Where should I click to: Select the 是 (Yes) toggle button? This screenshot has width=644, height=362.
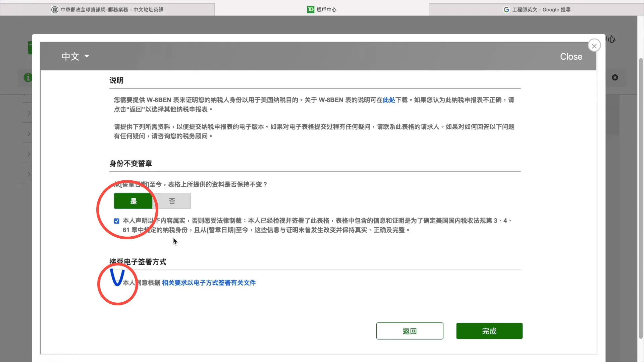pyautogui.click(x=133, y=201)
